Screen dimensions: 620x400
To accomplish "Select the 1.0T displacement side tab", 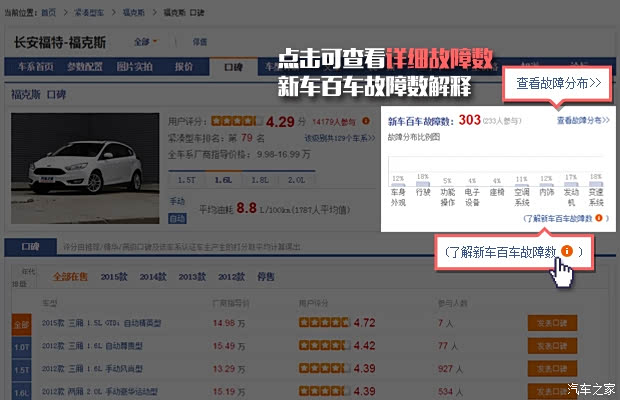I will (21, 347).
